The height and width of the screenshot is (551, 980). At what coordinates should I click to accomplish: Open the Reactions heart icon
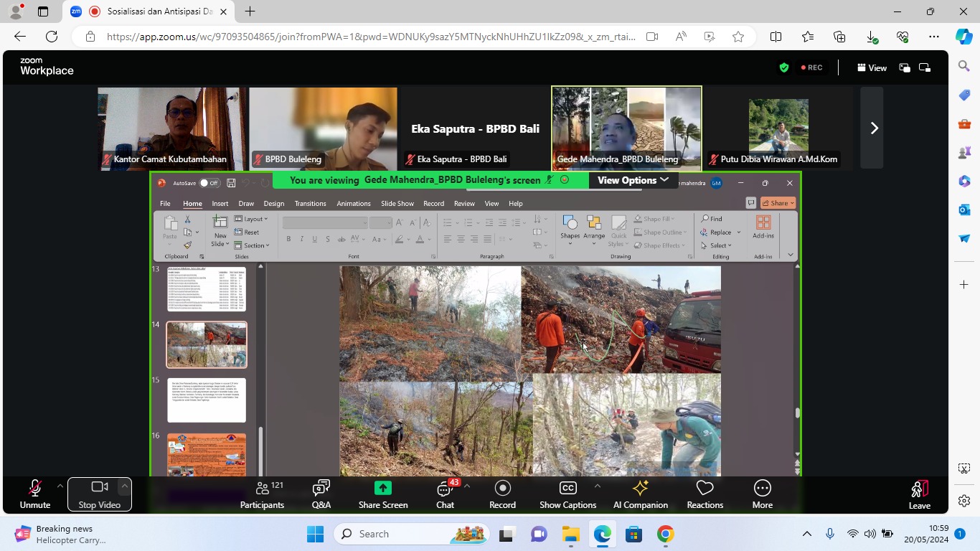tap(705, 488)
